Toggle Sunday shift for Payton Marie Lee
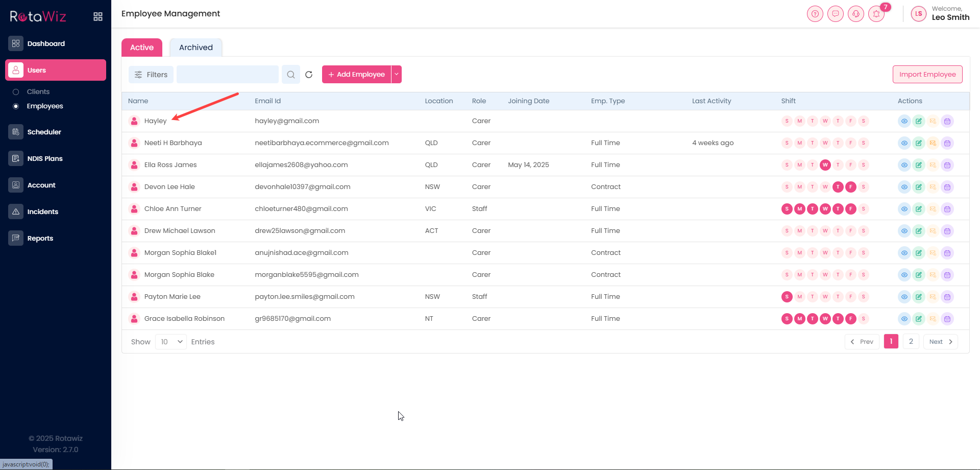The image size is (980, 470). point(787,297)
